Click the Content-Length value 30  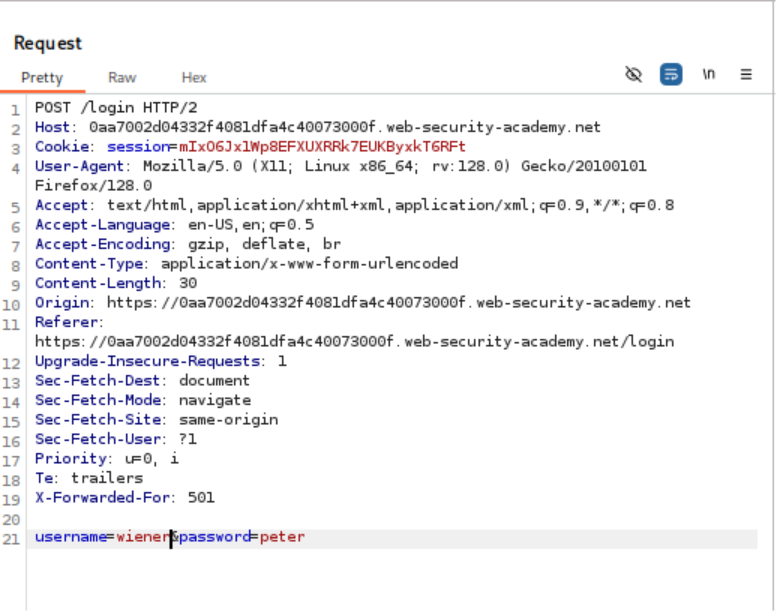click(187, 283)
